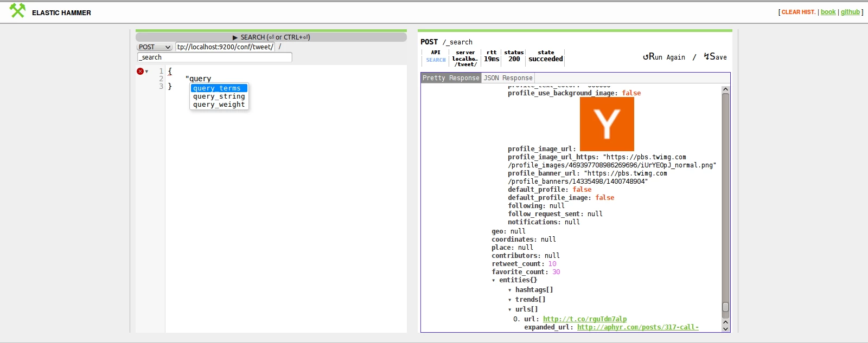Click the SEARCH API label
This screenshot has height=343, width=868.
tap(436, 60)
